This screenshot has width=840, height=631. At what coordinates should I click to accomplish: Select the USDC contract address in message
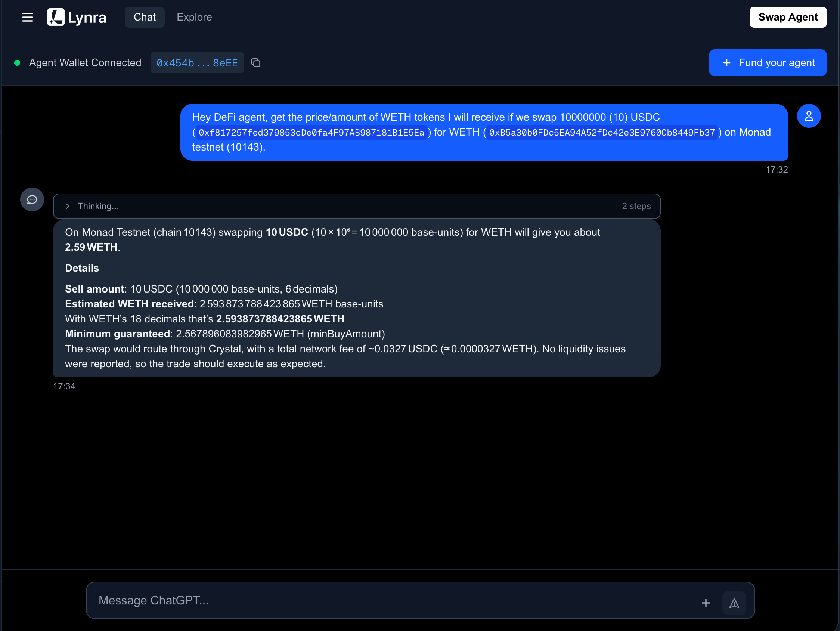311,133
